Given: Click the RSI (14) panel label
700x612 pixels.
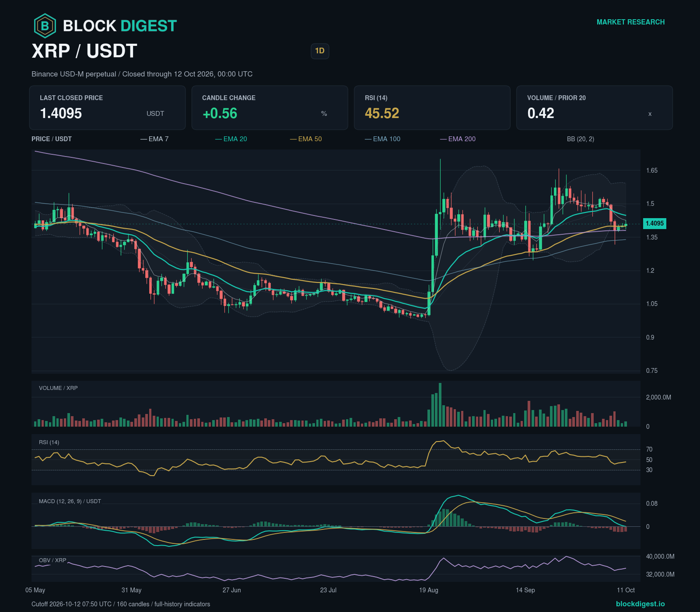Looking at the screenshot, I should click(49, 442).
